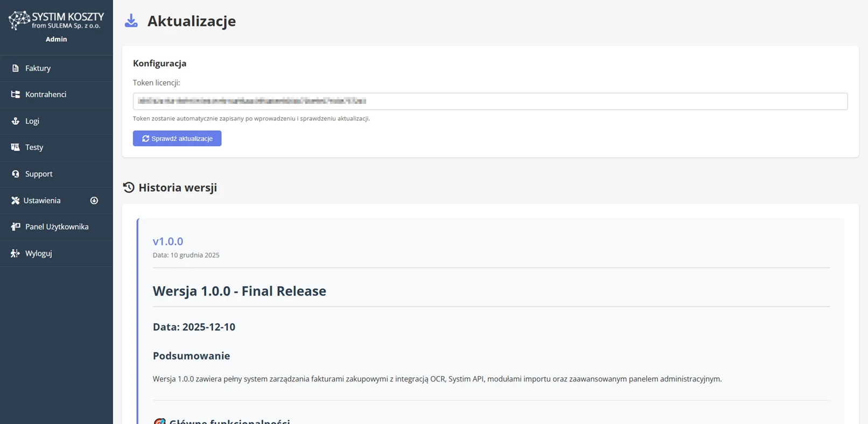
Task: Go to Kontrahenci page
Action: [46, 95]
